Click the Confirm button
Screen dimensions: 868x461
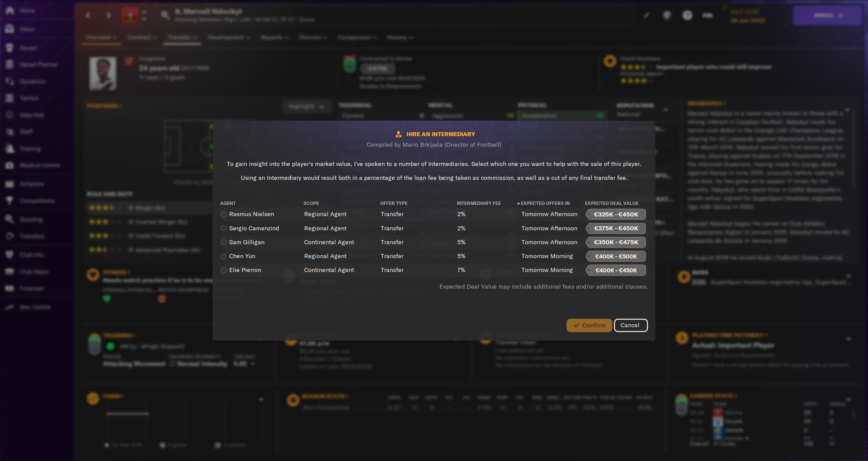click(x=589, y=326)
